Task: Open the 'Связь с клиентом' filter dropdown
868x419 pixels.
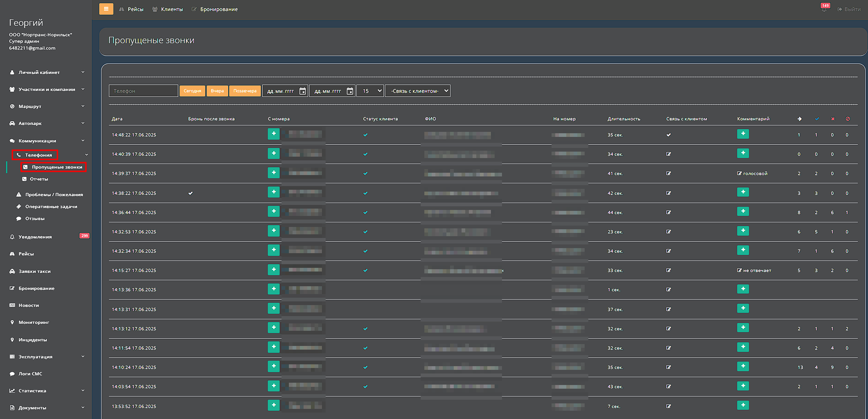Action: click(x=417, y=91)
